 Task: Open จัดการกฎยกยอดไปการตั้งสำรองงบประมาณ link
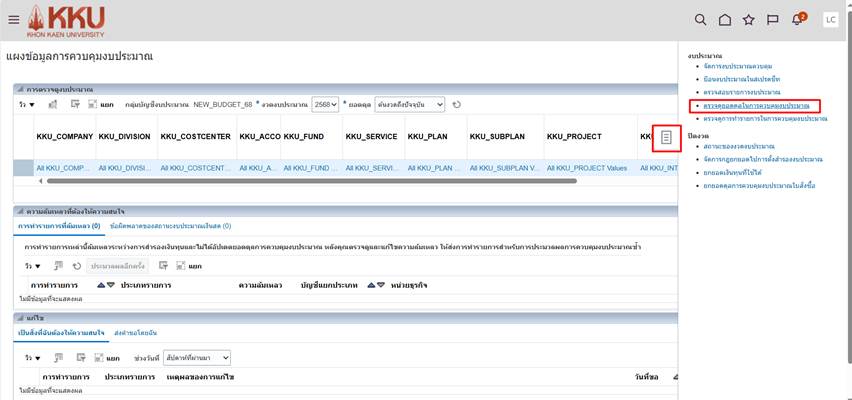(763, 159)
